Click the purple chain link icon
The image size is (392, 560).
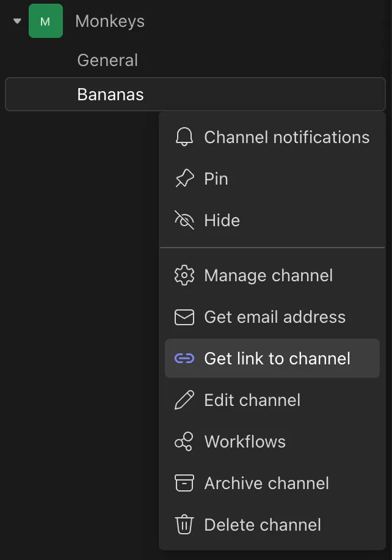click(184, 358)
